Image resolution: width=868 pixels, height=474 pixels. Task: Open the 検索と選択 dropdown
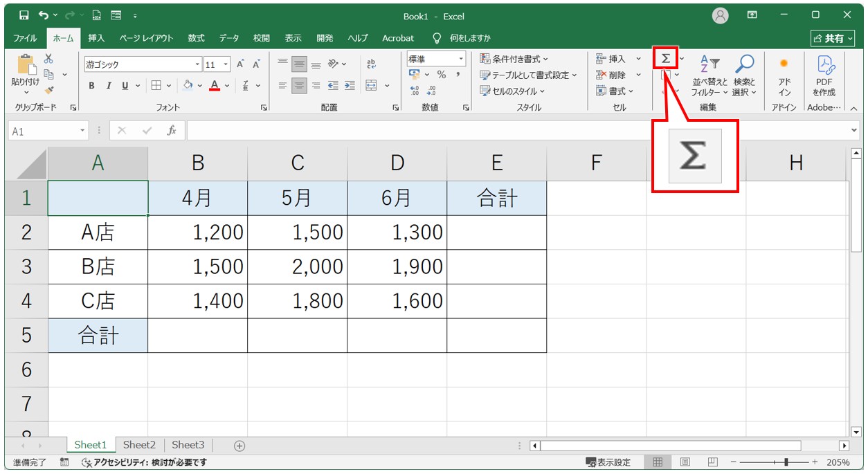pos(744,76)
